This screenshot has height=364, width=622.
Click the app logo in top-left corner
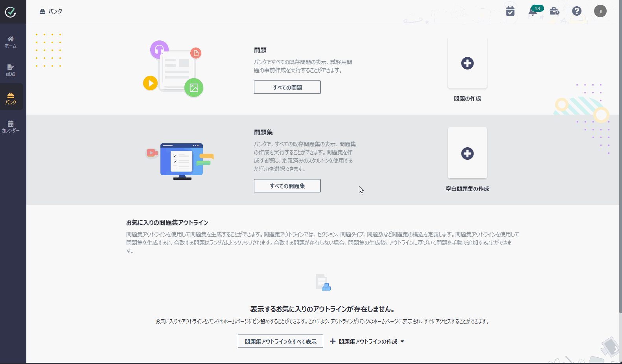point(11,12)
